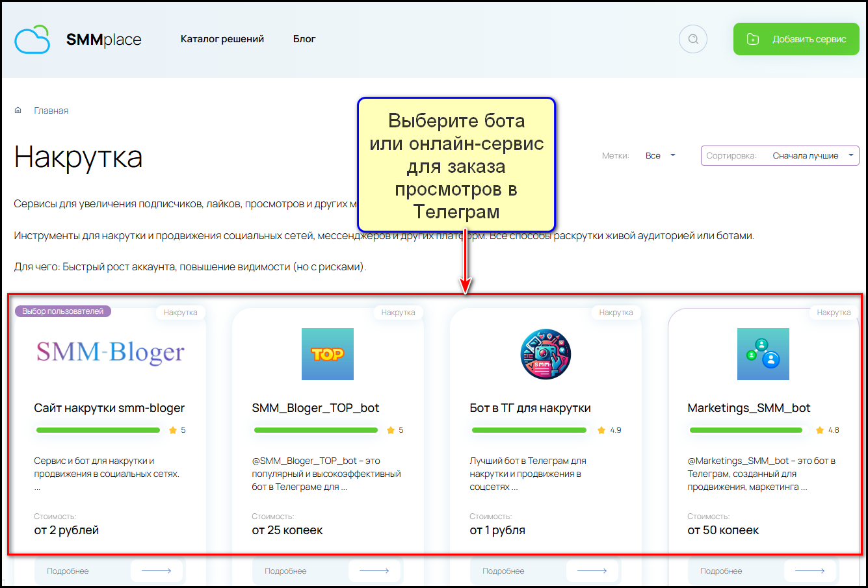The image size is (868, 588).
Task: Expand the Метки "Все" dropdown
Action: [661, 156]
